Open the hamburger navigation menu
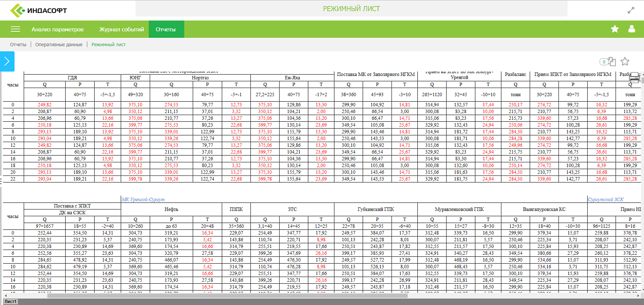Image resolution: width=644 pixels, height=305 pixels. click(x=15, y=29)
